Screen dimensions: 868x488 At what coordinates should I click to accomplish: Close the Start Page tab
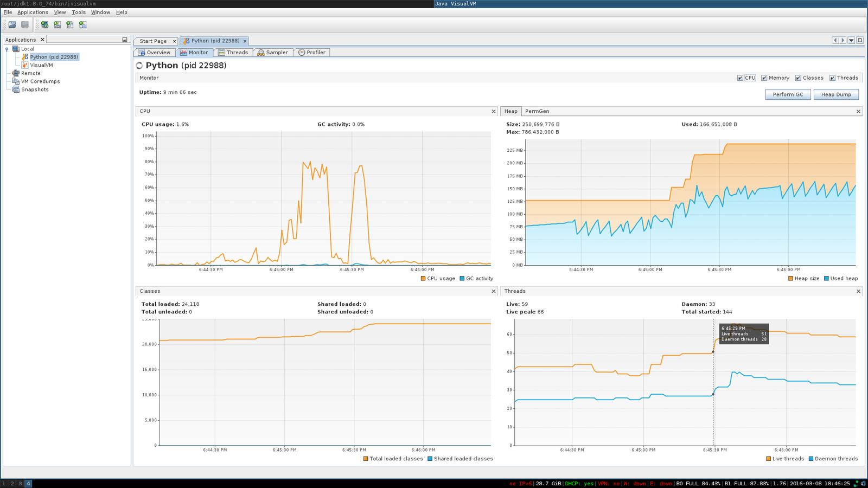click(x=174, y=41)
